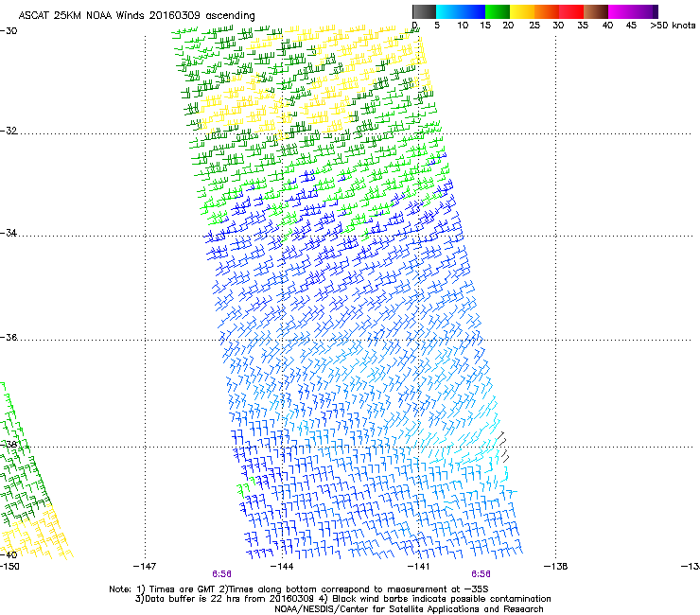
Task: Select the red 30–35 knots legend segment
Action: (571, 11)
